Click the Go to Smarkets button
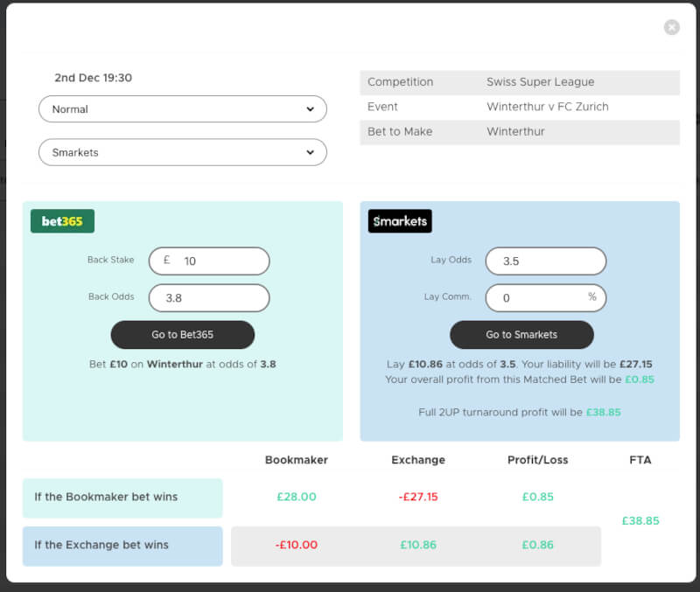The image size is (700, 592). [521, 335]
